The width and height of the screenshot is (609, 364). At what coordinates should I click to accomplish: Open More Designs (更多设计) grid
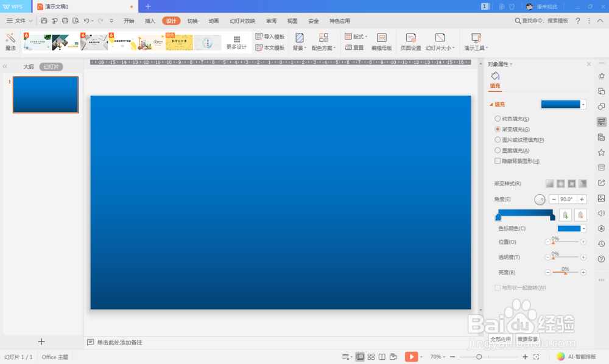tap(236, 42)
